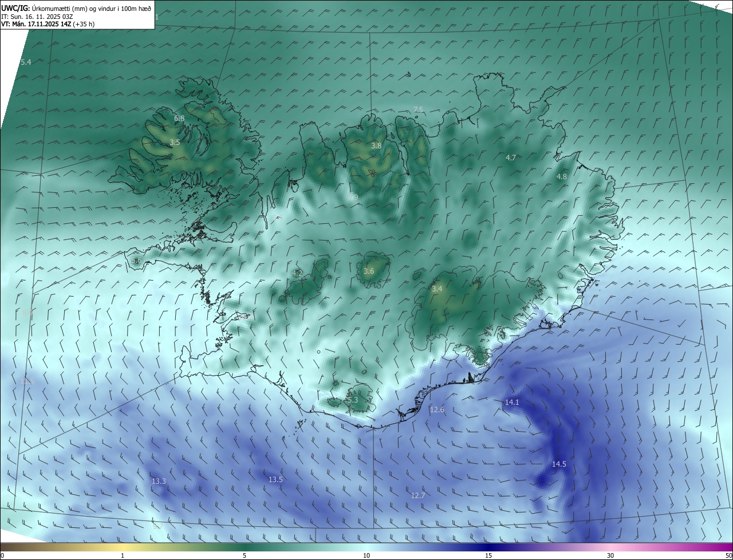Select the '13.5' map value label
Viewport: 733px width, 560px height.
[x=275, y=480]
